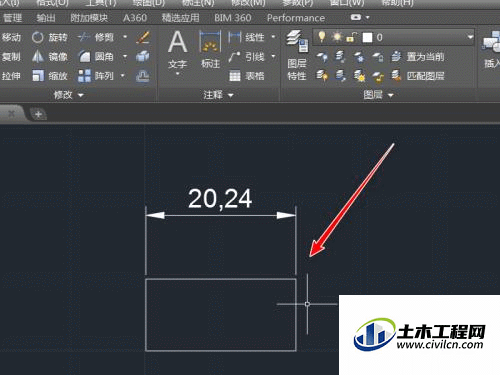
Task: Toggle layer 0 lock padlock icon
Action: click(351, 37)
